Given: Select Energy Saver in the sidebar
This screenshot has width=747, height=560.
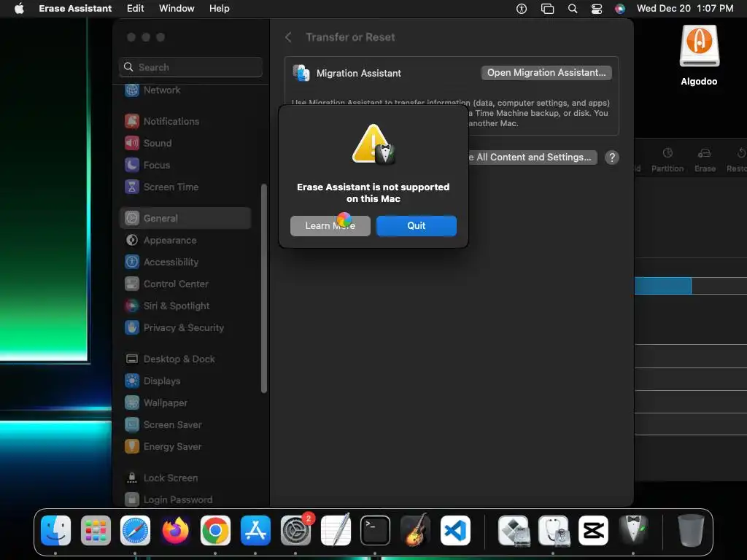Looking at the screenshot, I should 186,447.
